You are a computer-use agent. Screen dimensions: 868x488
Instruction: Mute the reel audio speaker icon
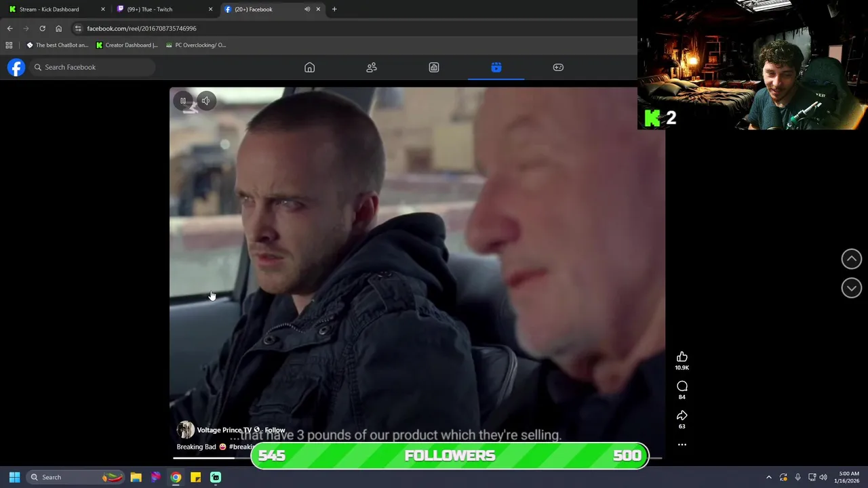[x=205, y=101]
